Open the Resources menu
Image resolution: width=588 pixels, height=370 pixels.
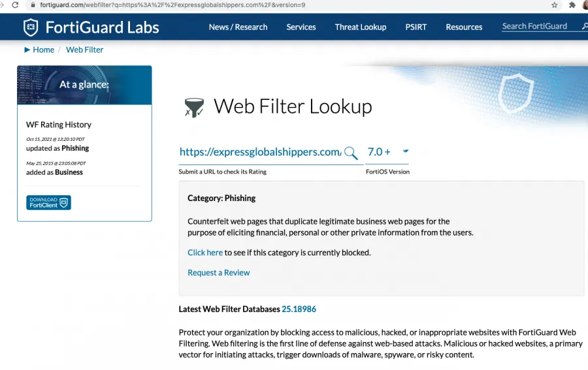[464, 27]
